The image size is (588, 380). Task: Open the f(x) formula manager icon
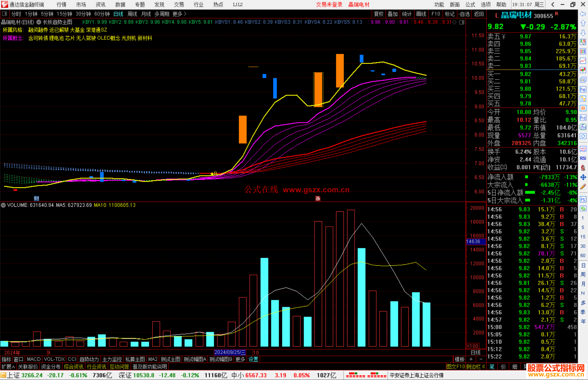click(583, 127)
